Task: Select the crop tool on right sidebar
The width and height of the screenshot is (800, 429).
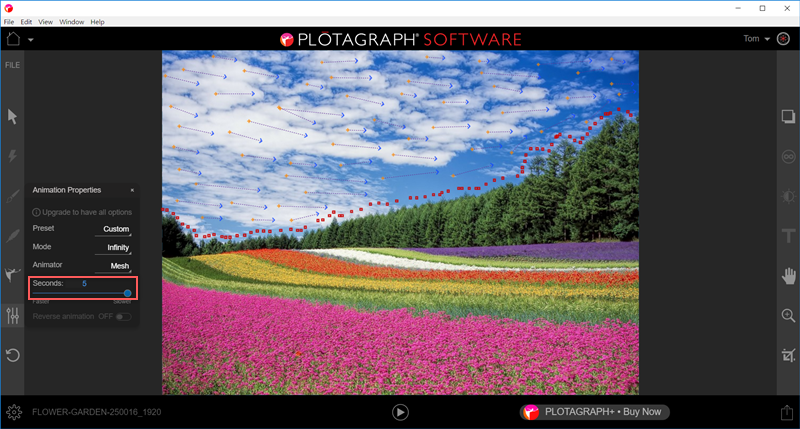Action: [x=788, y=355]
